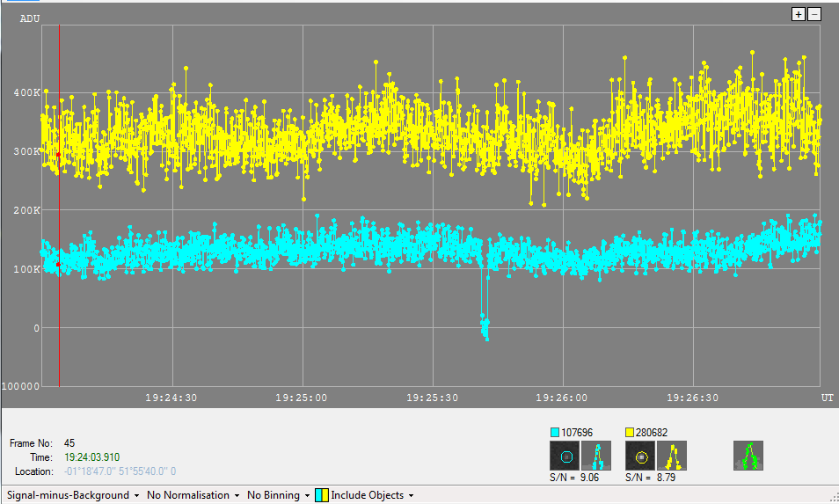Click the location coordinates text
839x504 pixels.
(120, 471)
